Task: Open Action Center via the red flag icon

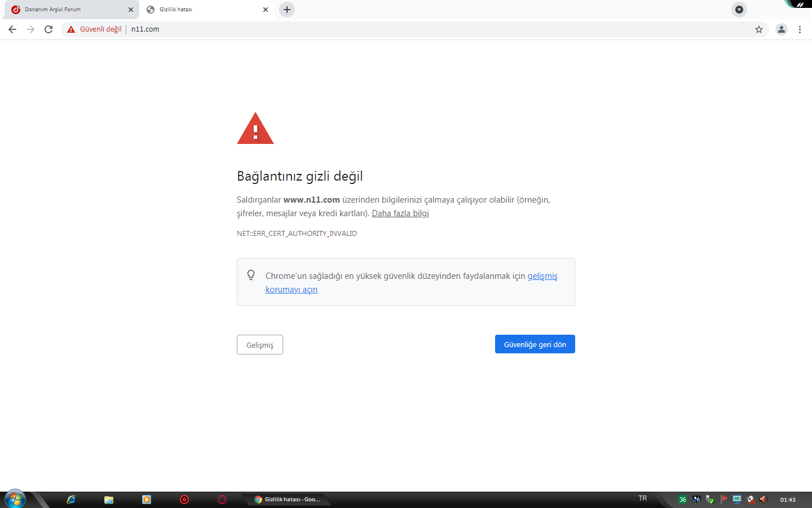Action: pos(724,500)
